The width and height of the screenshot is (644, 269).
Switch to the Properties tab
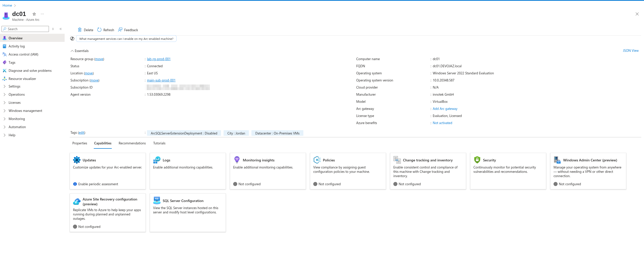(x=80, y=143)
